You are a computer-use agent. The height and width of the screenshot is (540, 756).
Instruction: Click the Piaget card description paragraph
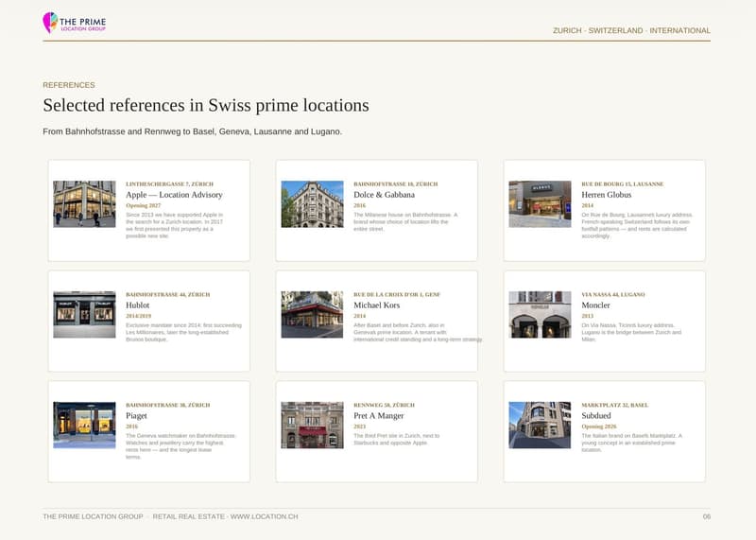(180, 445)
